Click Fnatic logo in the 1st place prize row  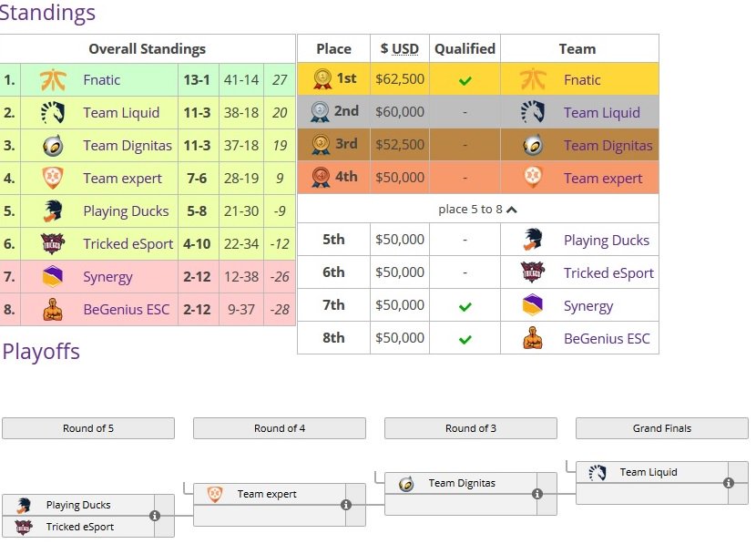(533, 79)
